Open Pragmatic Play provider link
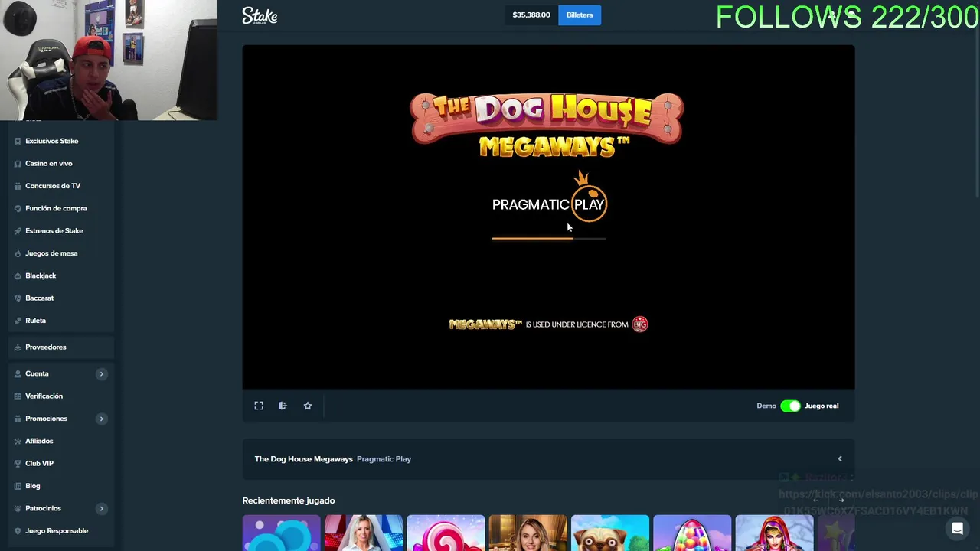980x551 pixels. tap(384, 459)
